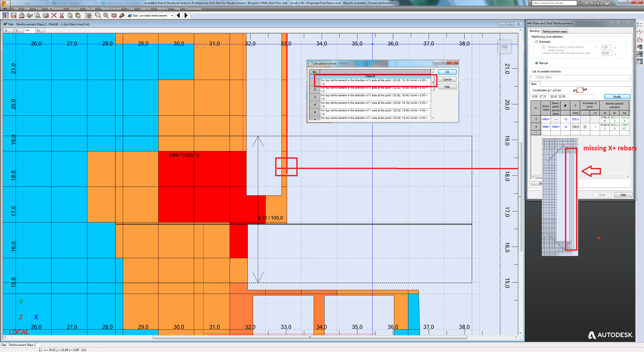
Task: Open the Reinforcement menu
Action: coord(111,9)
